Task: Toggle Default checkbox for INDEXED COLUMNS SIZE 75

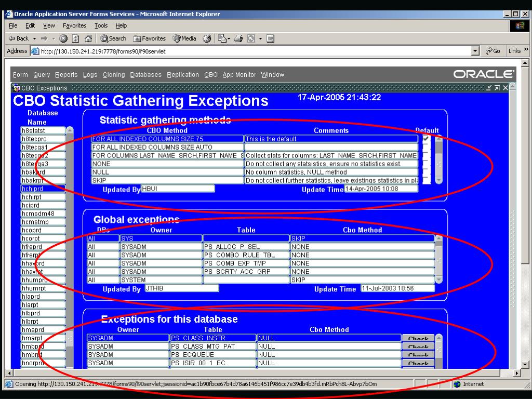Action: click(426, 138)
